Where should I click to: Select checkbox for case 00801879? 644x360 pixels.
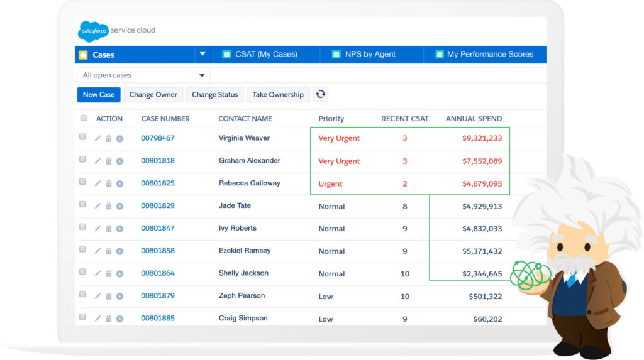(x=82, y=294)
